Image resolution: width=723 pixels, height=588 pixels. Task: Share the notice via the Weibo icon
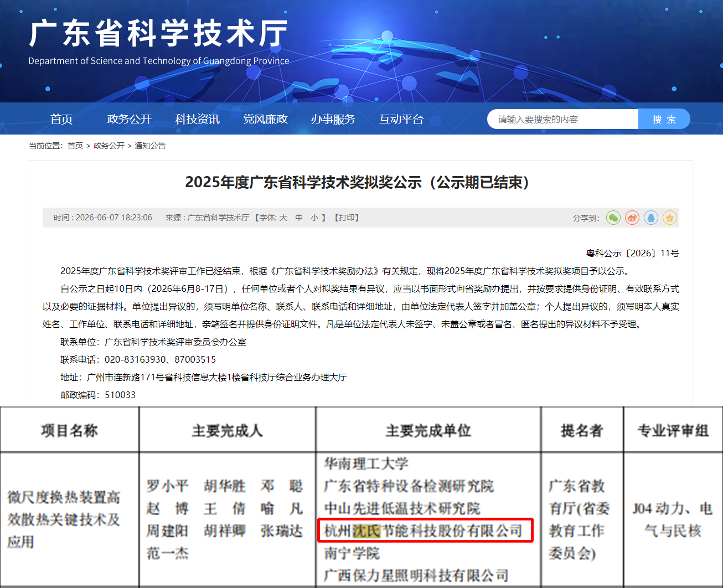tap(632, 218)
